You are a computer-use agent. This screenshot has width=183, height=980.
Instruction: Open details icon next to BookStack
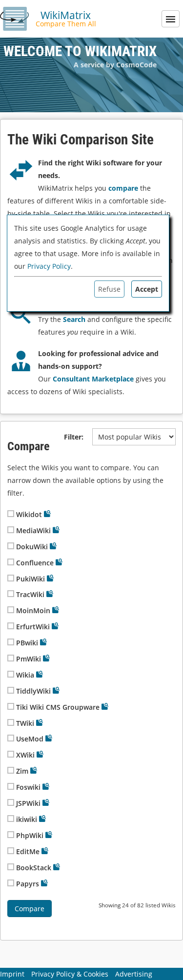(x=57, y=867)
